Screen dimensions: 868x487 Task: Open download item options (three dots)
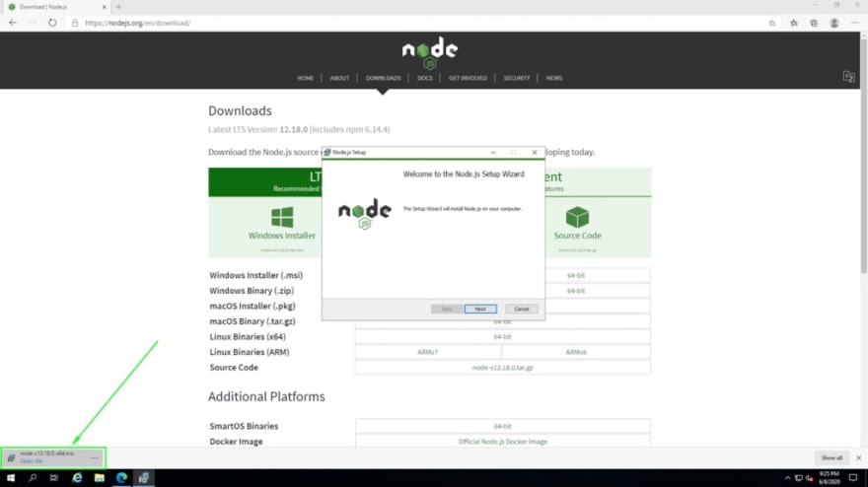tap(95, 457)
